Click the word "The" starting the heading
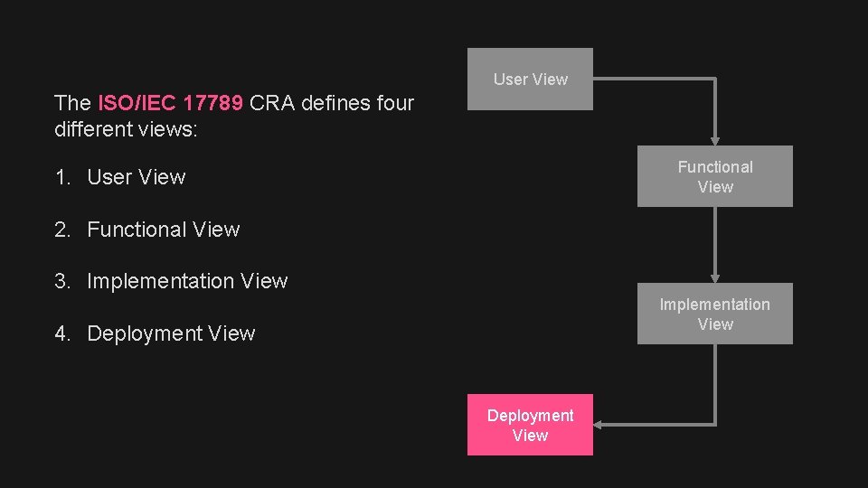The width and height of the screenshot is (868, 488). pyautogui.click(x=72, y=103)
